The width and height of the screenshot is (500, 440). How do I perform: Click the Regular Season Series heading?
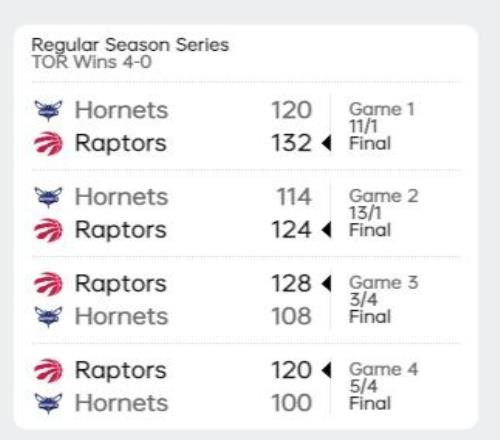(130, 46)
